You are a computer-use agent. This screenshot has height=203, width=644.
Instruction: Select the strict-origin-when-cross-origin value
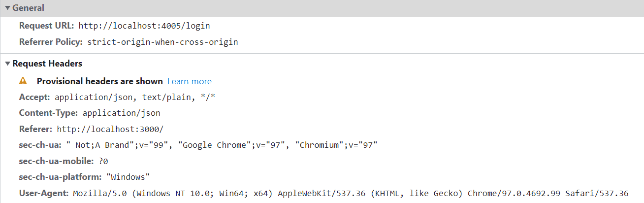click(x=162, y=42)
